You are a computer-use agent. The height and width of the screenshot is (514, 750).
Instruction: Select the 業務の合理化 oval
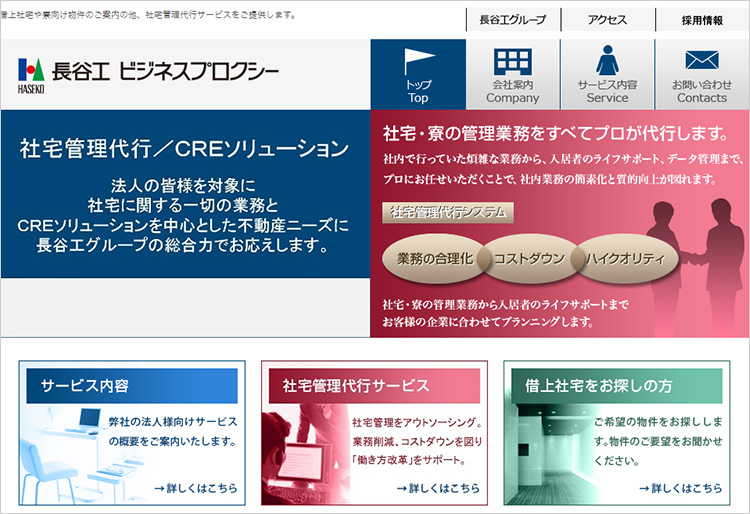click(x=434, y=259)
